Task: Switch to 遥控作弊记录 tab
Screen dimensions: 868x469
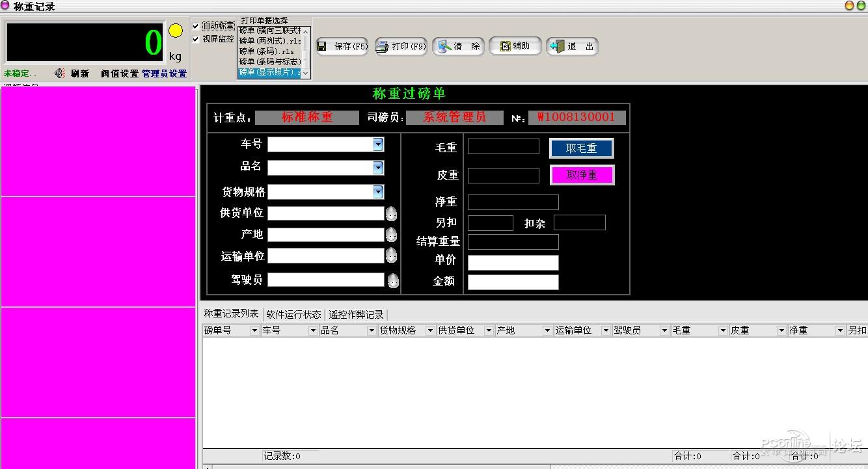Action: point(356,314)
